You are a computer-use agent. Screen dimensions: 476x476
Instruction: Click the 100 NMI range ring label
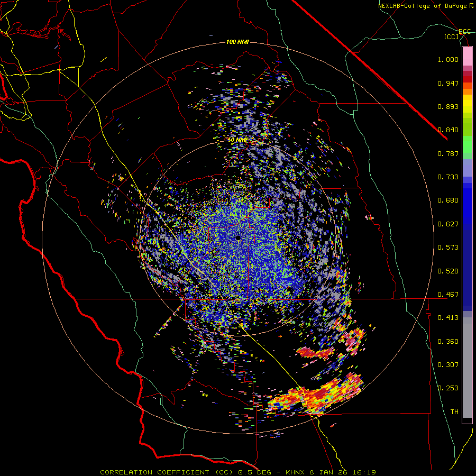pyautogui.click(x=237, y=42)
